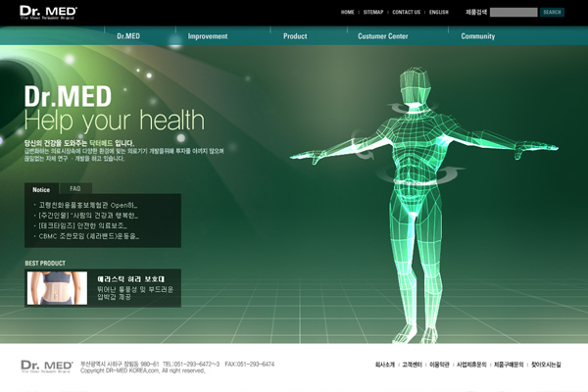The width and height of the screenshot is (588, 392).
Task: Open the 고객센터 footer link
Action: (x=413, y=365)
